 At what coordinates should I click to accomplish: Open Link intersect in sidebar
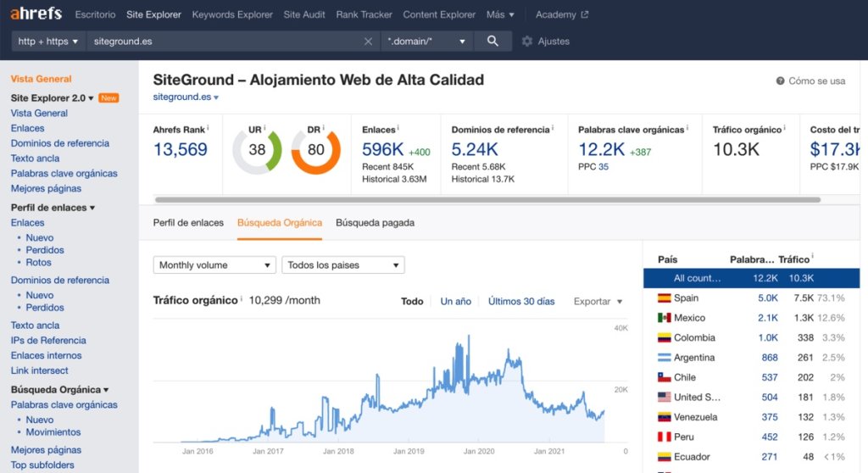click(39, 370)
